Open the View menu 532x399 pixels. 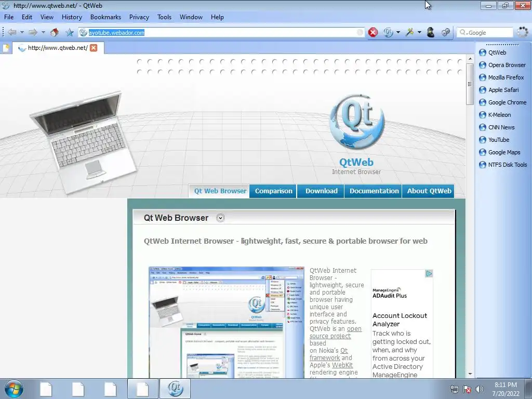click(47, 17)
